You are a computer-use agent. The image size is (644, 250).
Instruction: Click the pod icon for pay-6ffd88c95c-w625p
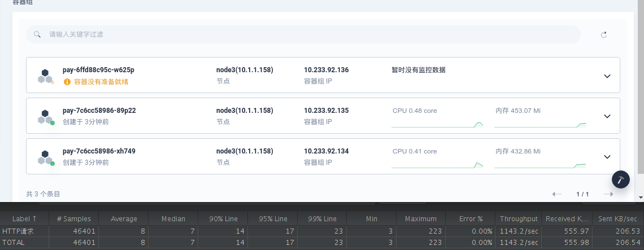(46, 76)
